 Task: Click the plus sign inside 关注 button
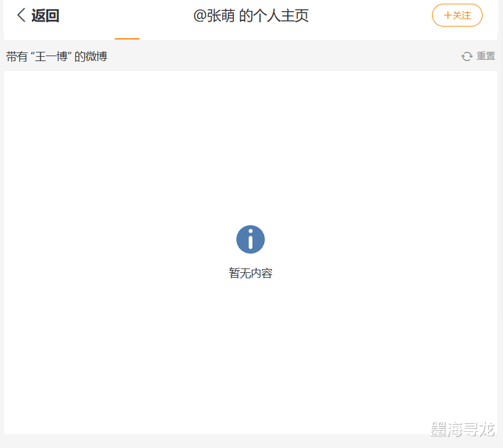click(447, 15)
